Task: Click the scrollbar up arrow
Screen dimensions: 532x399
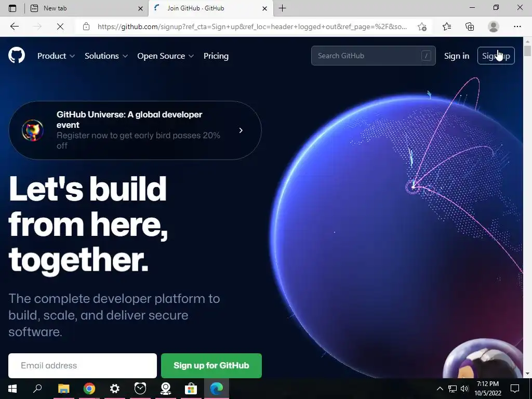Action: [x=527, y=41]
